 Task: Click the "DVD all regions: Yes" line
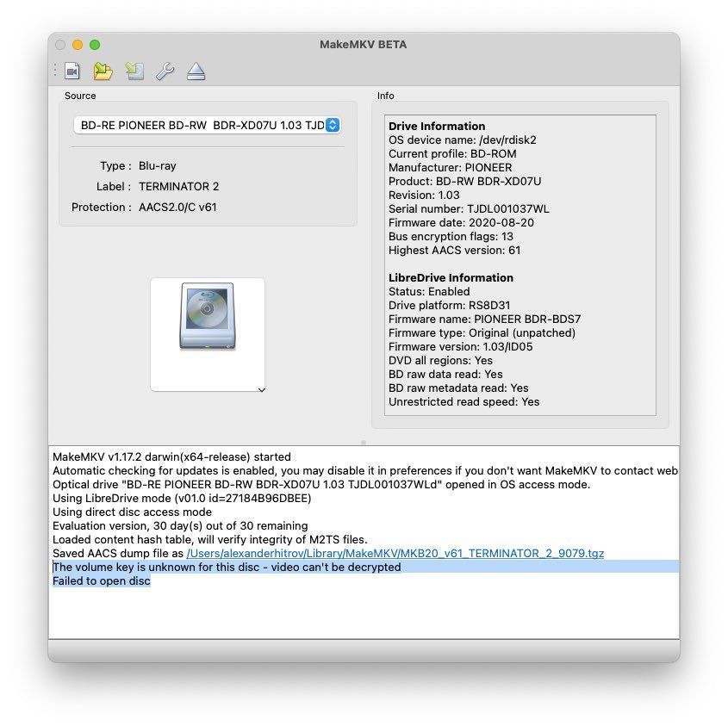click(440, 361)
